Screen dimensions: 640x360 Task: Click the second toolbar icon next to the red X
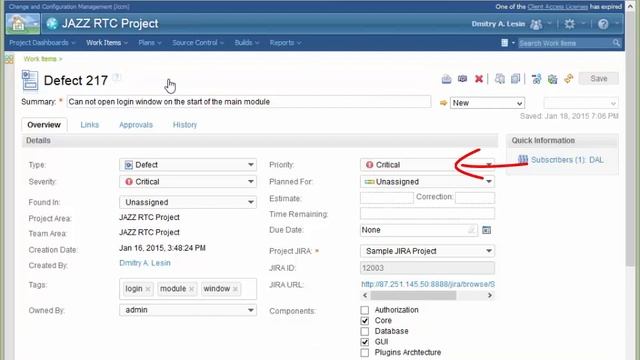pyautogui.click(x=462, y=79)
